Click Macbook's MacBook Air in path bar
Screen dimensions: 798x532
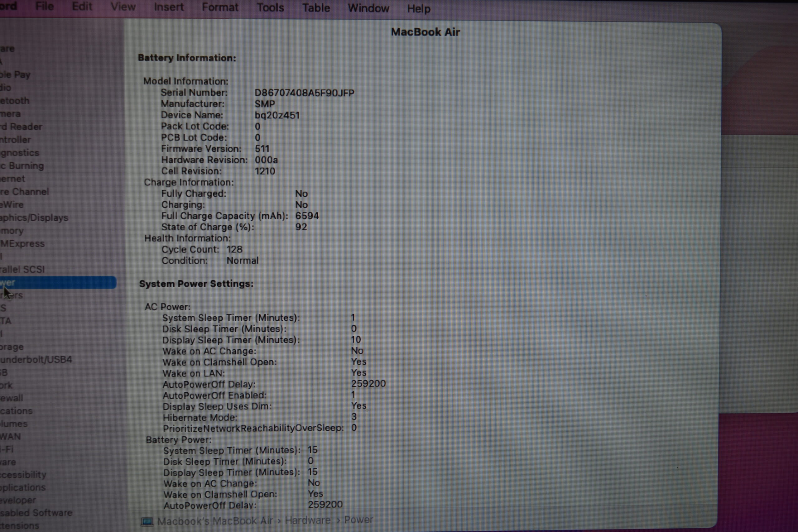(215, 521)
